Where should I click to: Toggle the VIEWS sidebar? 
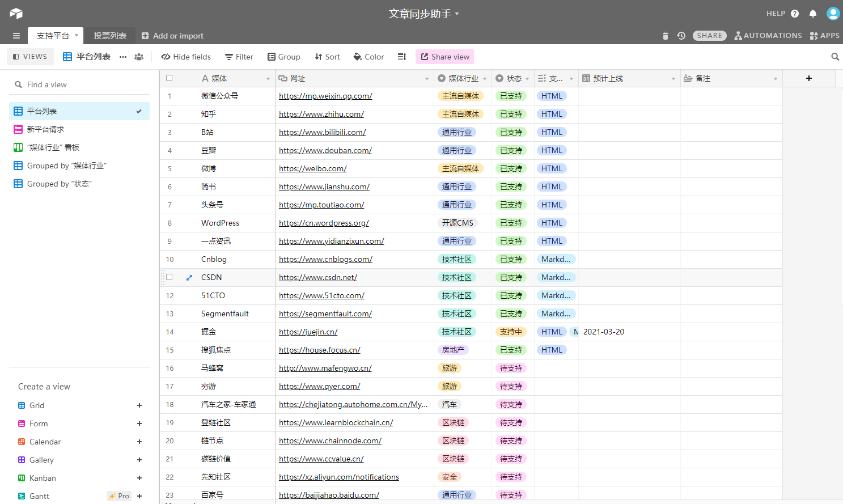(x=30, y=57)
